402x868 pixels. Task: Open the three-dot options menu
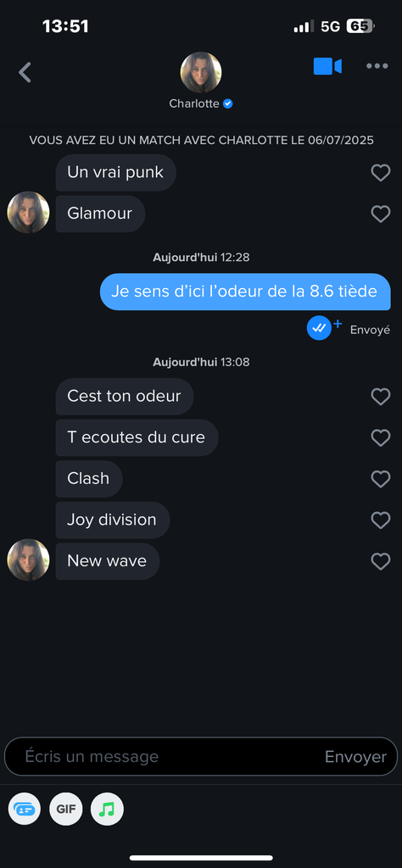[377, 66]
